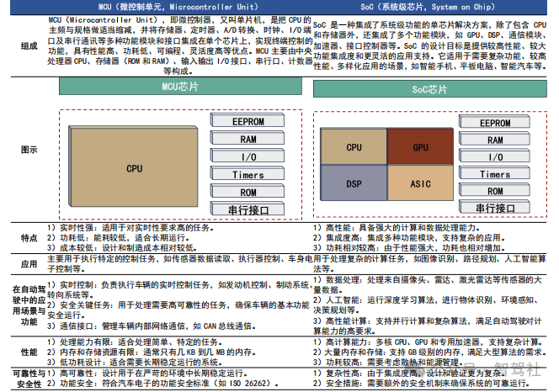The width and height of the screenshot is (559, 392).
Task: Select the 应用 row label
Action: 29,264
